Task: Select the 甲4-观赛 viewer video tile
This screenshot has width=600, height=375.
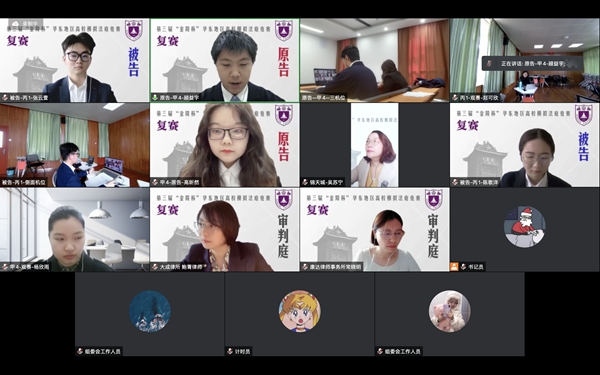Action: pyautogui.click(x=75, y=230)
